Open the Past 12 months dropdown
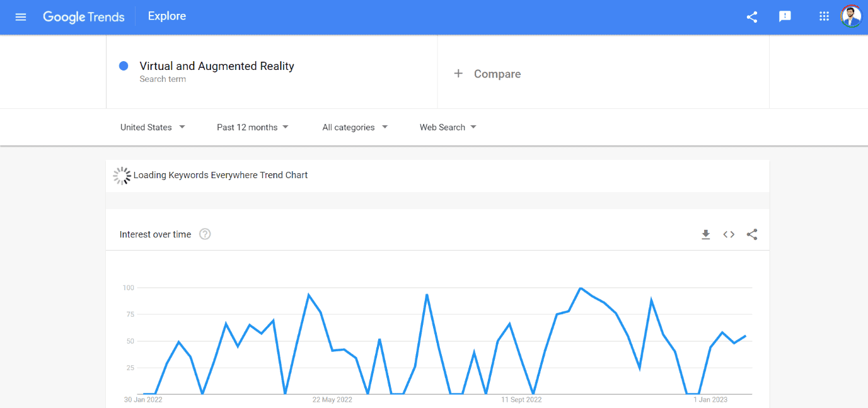The height and width of the screenshot is (408, 868). pos(253,127)
